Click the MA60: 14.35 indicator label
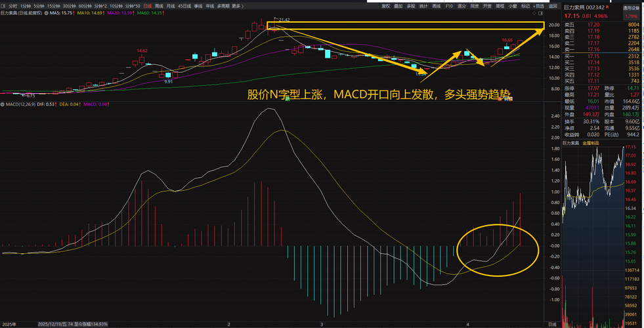The width and height of the screenshot is (644, 328). [151, 13]
